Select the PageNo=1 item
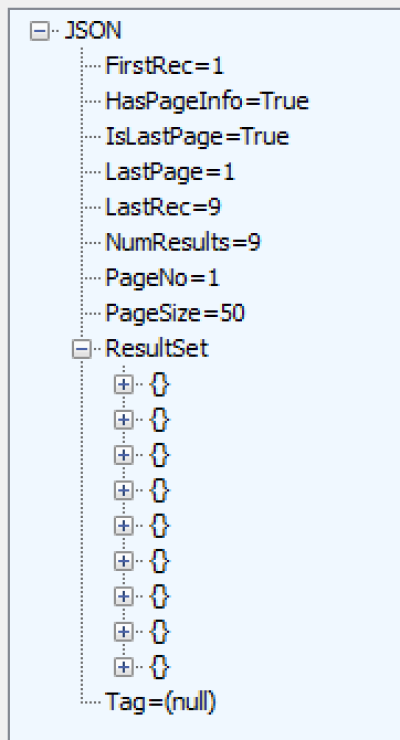Viewport: 400px width, 740px height. (x=162, y=278)
